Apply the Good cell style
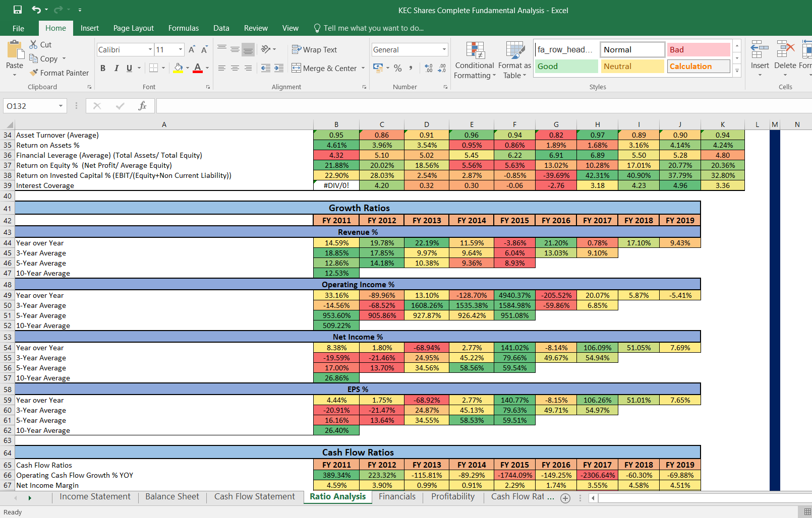812x518 pixels. [566, 66]
